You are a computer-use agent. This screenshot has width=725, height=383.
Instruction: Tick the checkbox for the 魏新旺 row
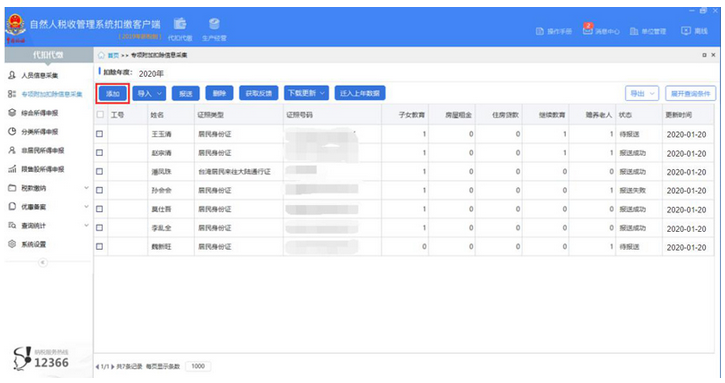click(x=99, y=247)
